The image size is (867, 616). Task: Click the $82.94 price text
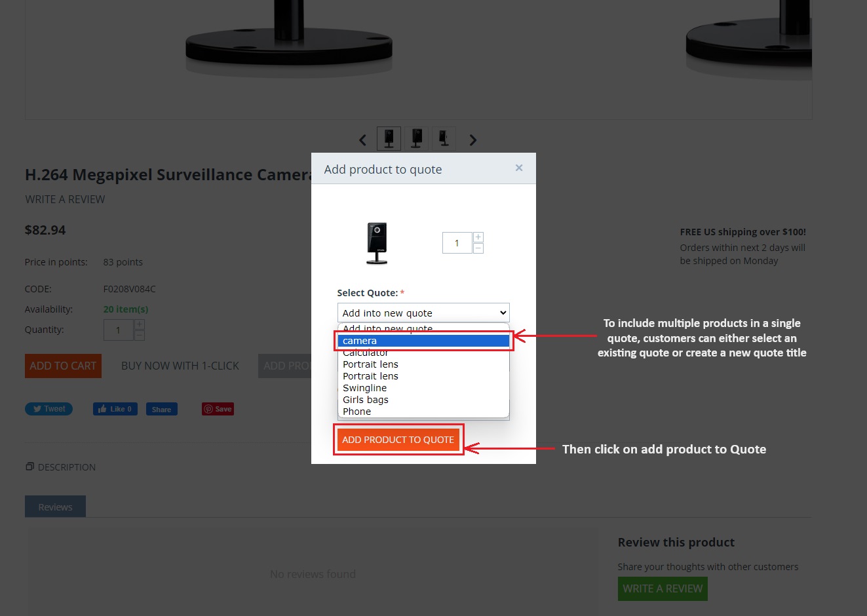45,230
